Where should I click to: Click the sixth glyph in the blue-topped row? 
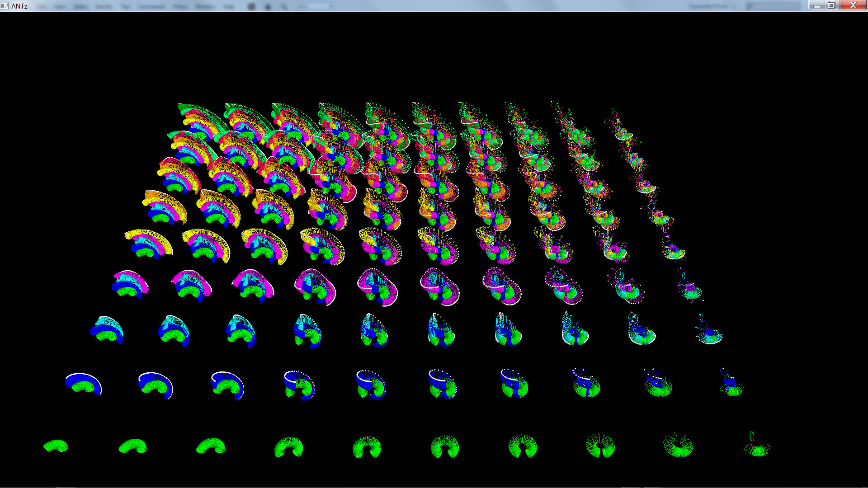(442, 384)
